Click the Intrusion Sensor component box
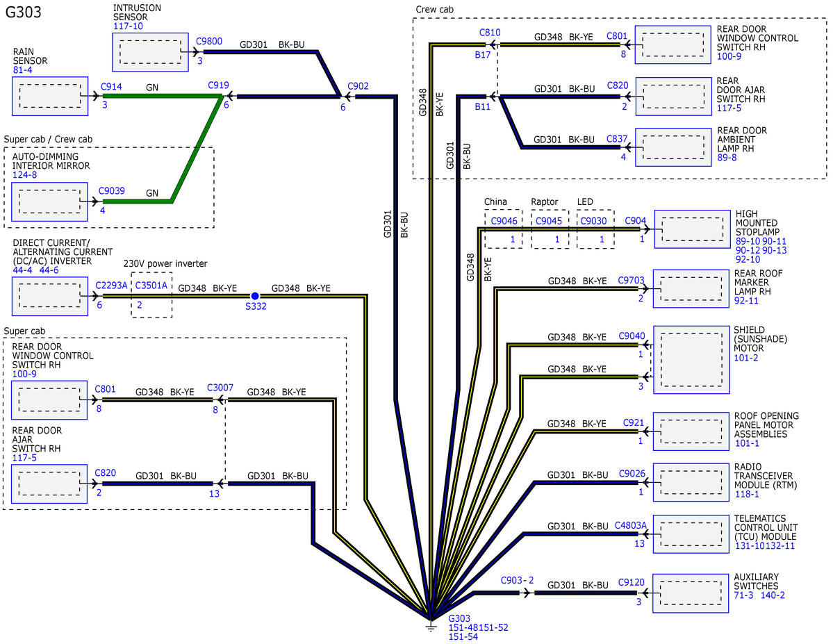 [x=149, y=51]
